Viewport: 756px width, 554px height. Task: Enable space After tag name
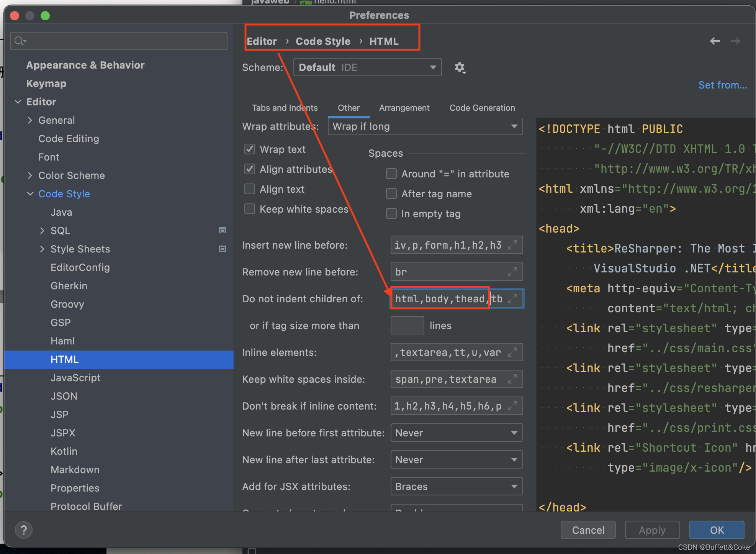click(x=391, y=193)
